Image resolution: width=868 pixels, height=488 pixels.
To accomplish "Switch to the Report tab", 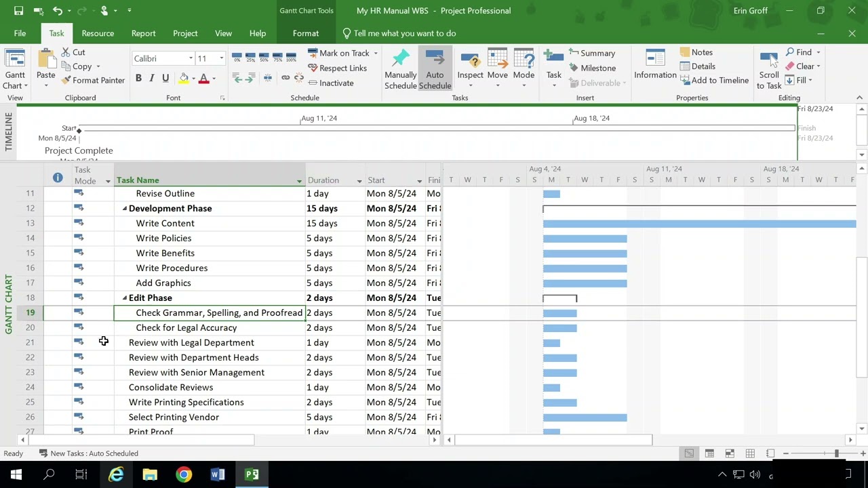I will (143, 33).
